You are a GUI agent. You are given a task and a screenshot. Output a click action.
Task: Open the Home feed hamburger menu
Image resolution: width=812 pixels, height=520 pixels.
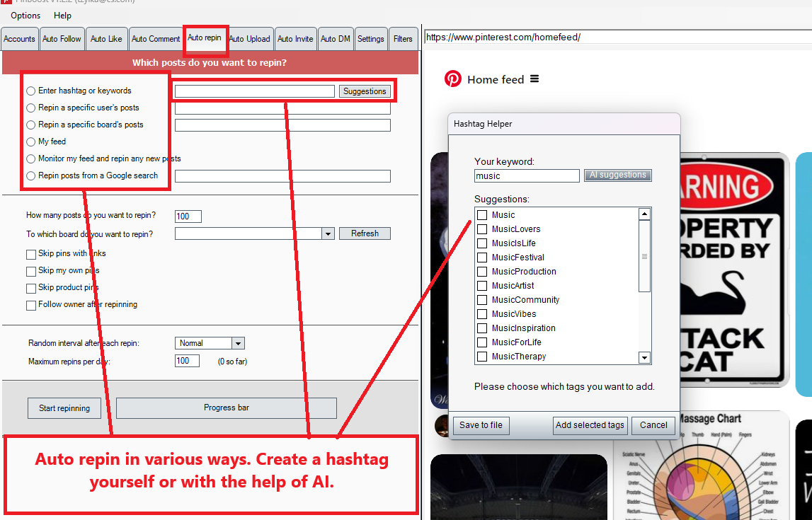pos(534,79)
